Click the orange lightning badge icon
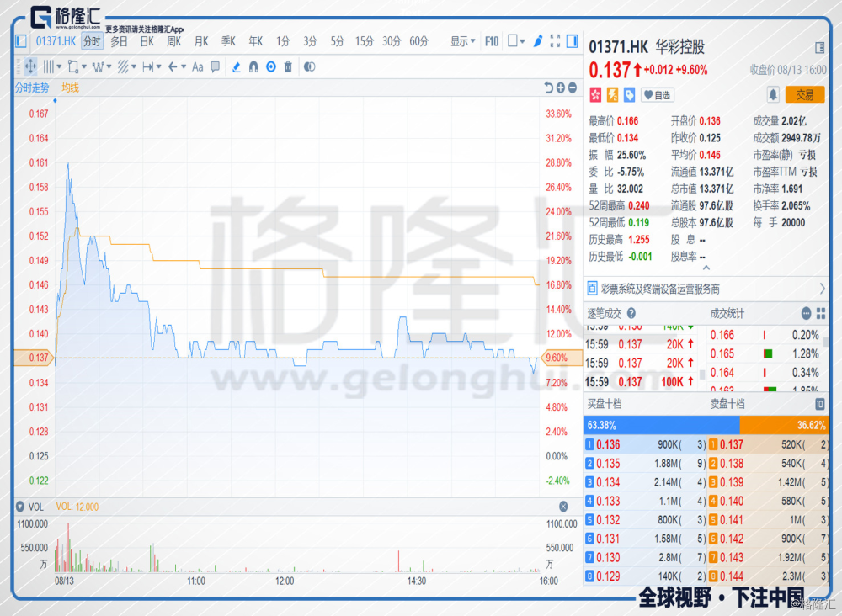Screen dimensions: 842x616 [612, 95]
